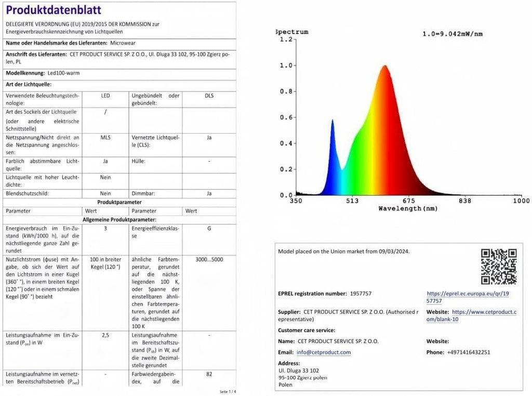Click the Produktdatenblatt heading
Image resolution: width=532 pixels, height=396 pixels.
pyautogui.click(x=54, y=10)
